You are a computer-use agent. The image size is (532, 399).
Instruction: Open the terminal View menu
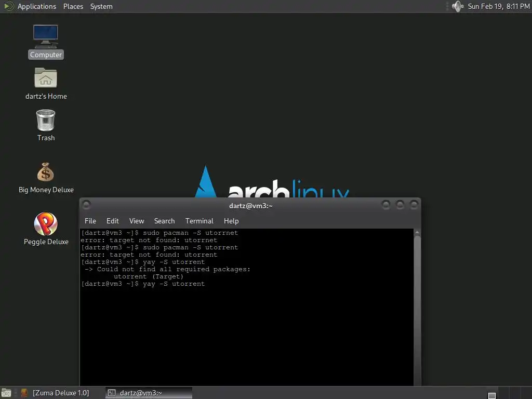137,221
